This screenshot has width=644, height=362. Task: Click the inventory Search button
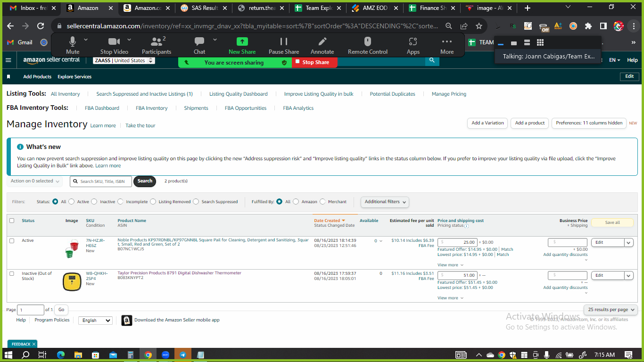(145, 181)
